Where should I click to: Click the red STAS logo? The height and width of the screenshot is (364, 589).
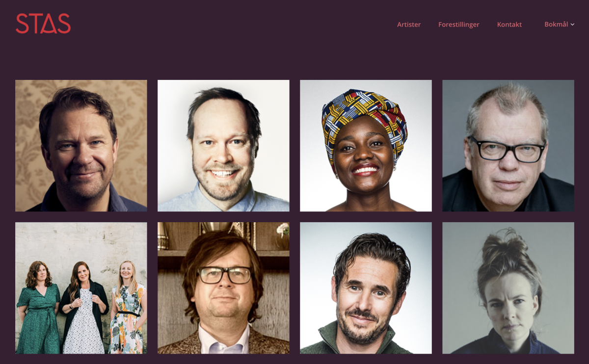[43, 24]
